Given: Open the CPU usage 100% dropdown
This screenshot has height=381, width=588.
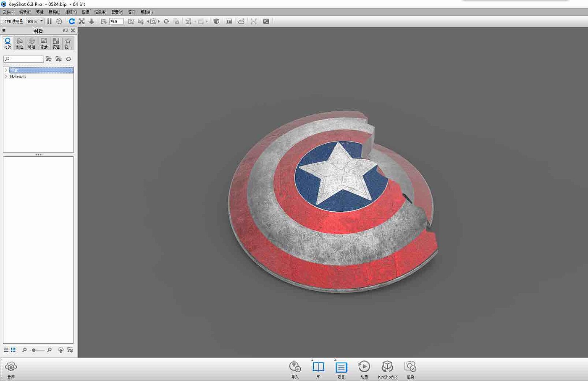Looking at the screenshot, I should (41, 21).
